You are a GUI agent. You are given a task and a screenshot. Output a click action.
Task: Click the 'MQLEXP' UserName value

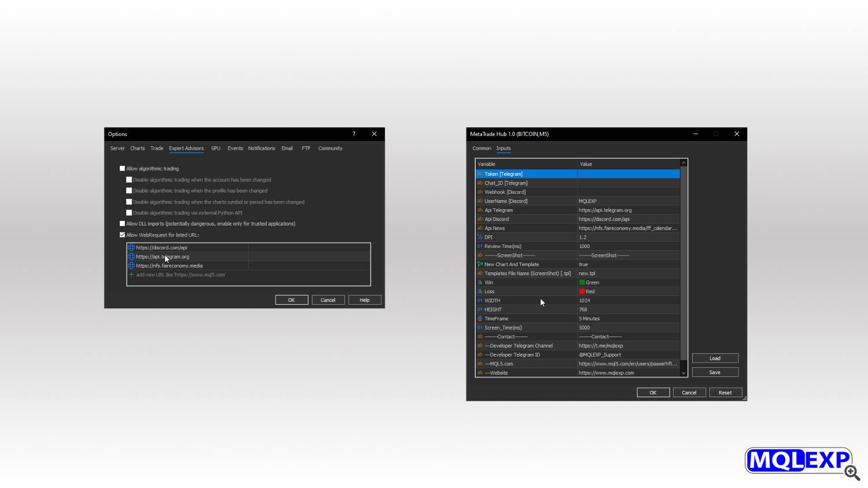coord(587,201)
